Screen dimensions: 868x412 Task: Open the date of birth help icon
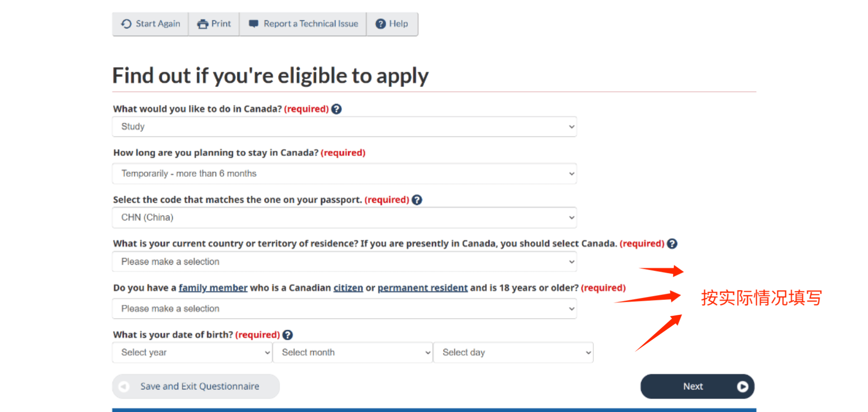(288, 335)
